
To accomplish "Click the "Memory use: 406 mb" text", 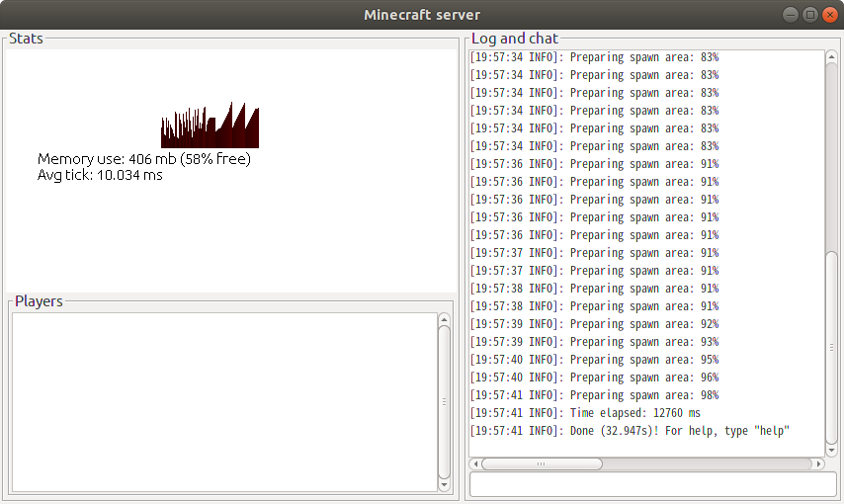I will click(x=144, y=159).
